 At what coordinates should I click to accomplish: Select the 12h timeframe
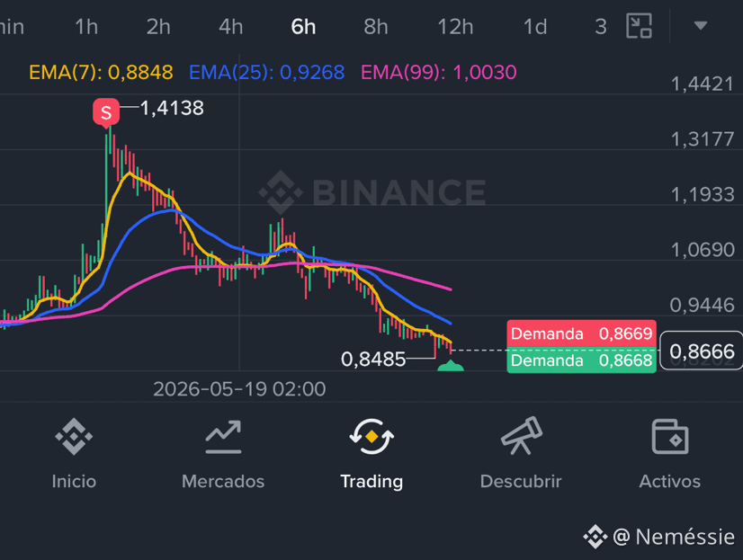point(455,26)
